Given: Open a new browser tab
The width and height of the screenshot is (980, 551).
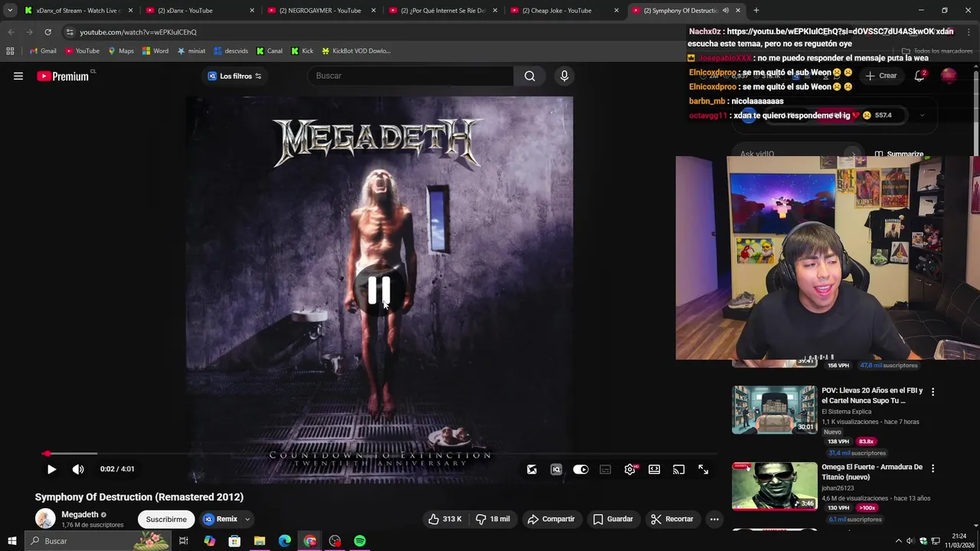Looking at the screenshot, I should 756,11.
